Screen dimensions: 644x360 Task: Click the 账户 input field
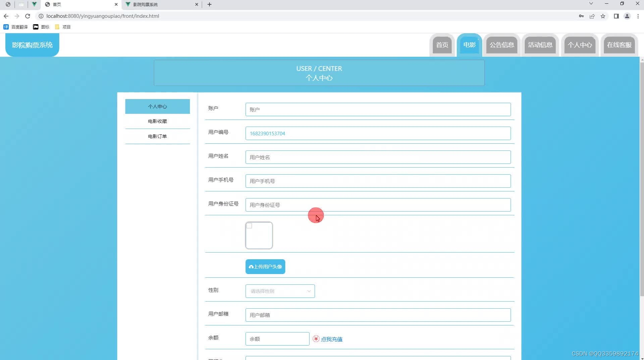click(378, 109)
